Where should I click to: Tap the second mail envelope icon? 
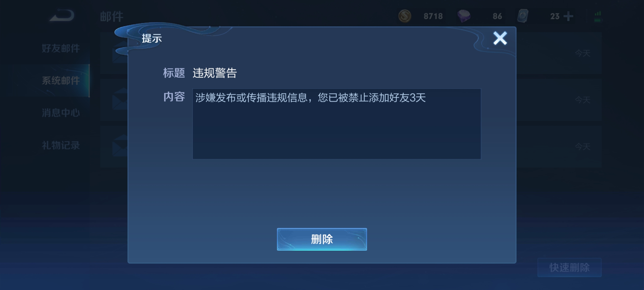pyautogui.click(x=120, y=99)
